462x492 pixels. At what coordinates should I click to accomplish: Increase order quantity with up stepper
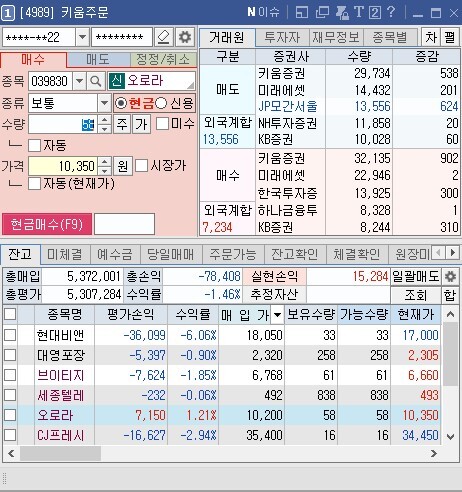pos(105,120)
